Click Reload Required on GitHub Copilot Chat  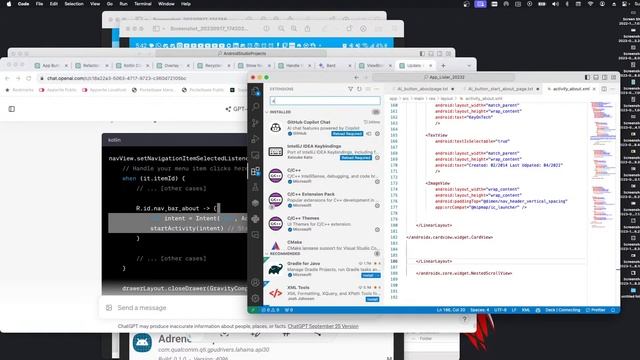(347, 133)
